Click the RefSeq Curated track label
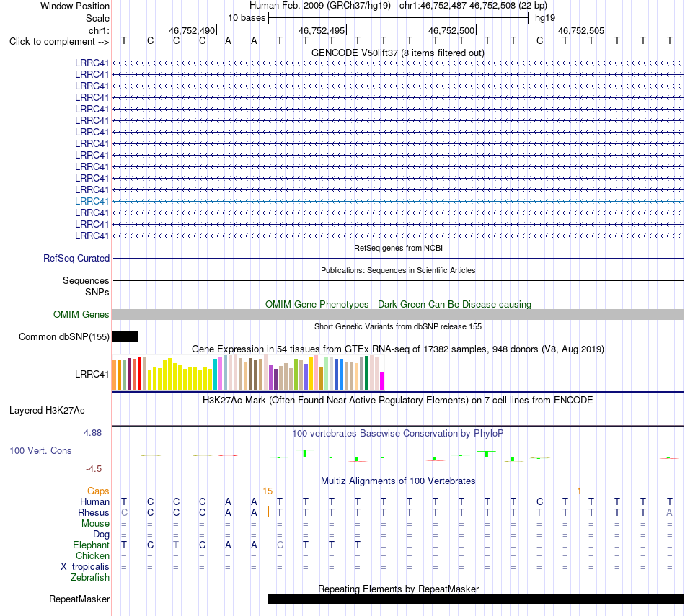 pos(76,258)
